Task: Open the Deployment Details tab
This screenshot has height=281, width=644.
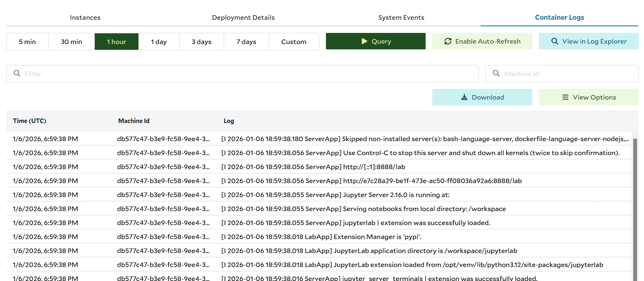Action: coord(243,17)
